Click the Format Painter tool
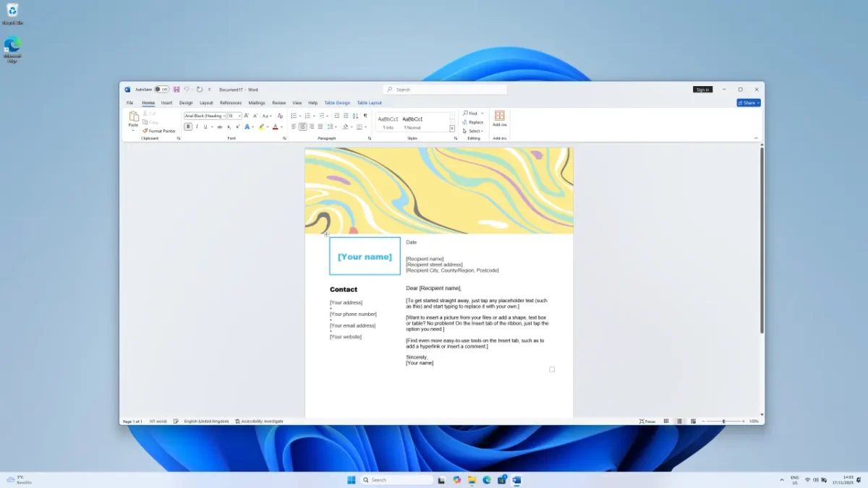This screenshot has height=488, width=868. [159, 131]
